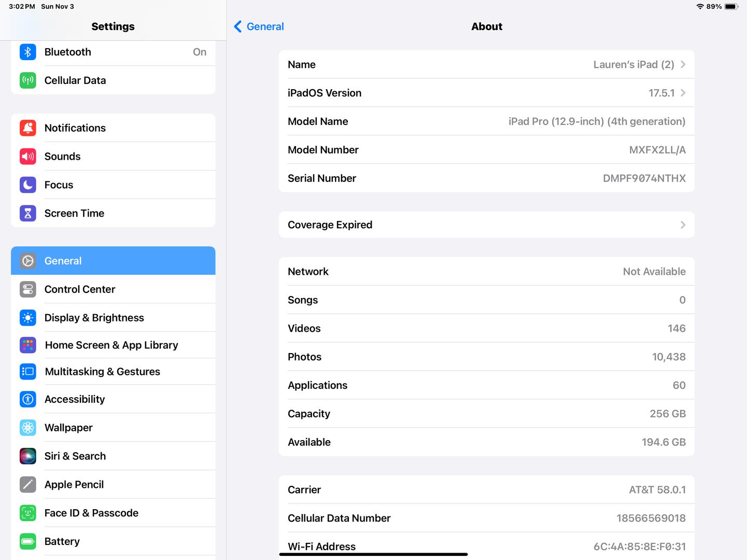Open Cellular Data via its green antenna icon
This screenshot has width=747, height=560.
(x=28, y=80)
